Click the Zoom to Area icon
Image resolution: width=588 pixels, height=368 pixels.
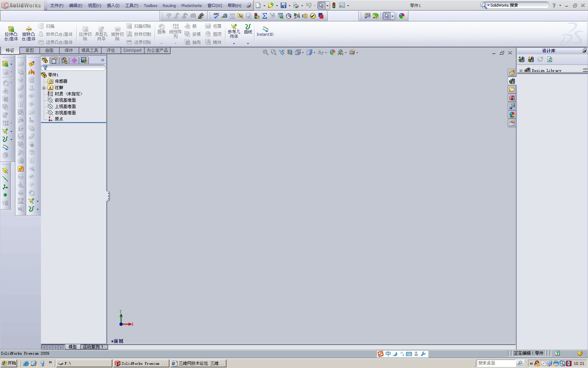[274, 52]
